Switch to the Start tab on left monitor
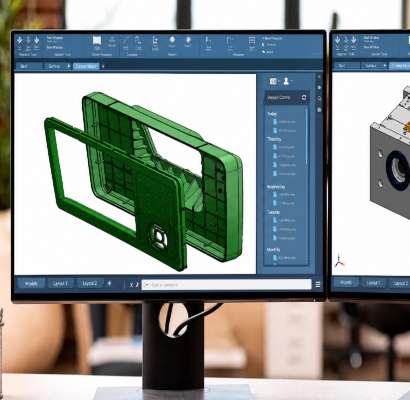The image size is (410, 400). (29, 66)
